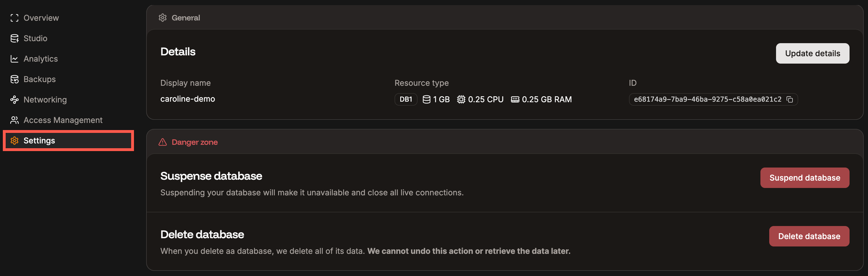The image size is (868, 276).
Task: Click the Update details button
Action: coord(812,53)
